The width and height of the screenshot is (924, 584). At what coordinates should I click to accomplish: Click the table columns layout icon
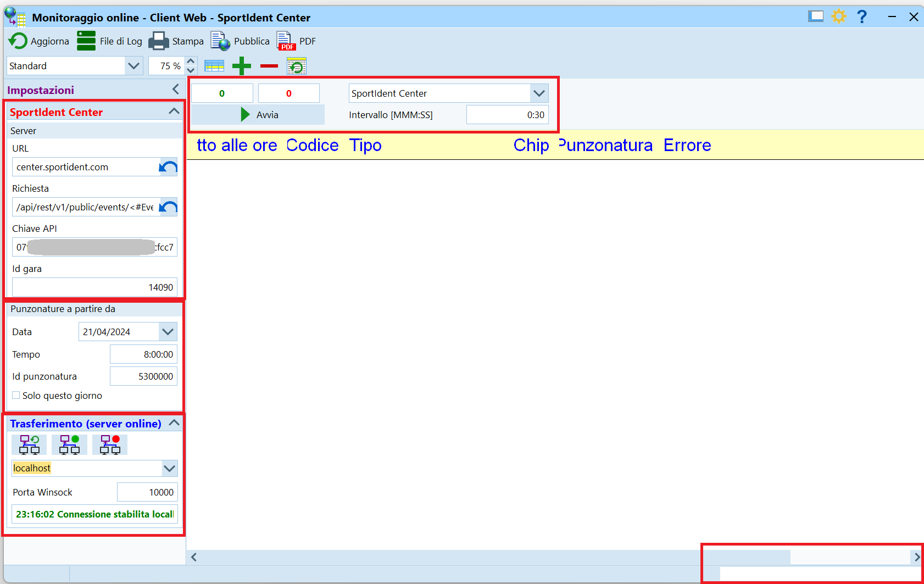click(214, 66)
